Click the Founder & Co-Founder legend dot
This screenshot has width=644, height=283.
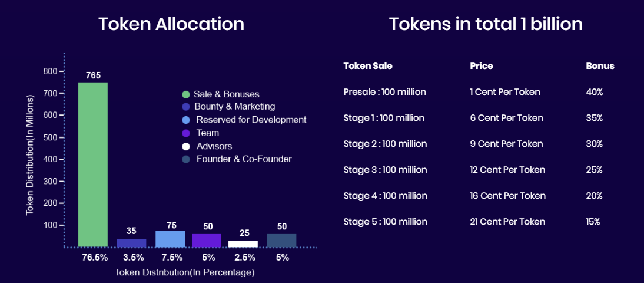(186, 159)
